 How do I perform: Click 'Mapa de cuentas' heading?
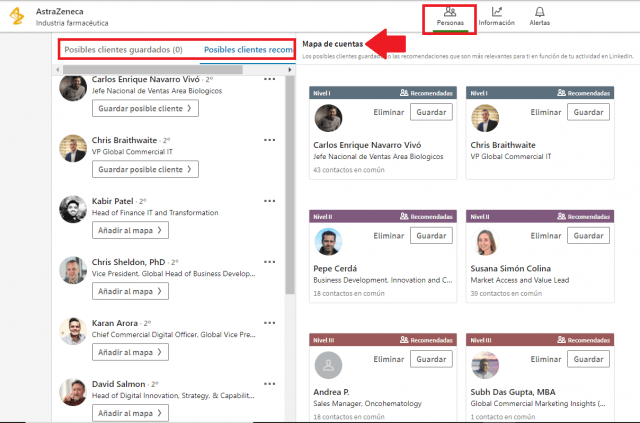pos(333,44)
